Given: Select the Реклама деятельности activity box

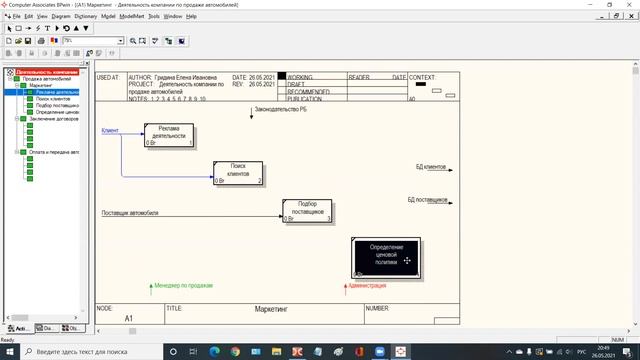Looking at the screenshot, I should [x=169, y=135].
